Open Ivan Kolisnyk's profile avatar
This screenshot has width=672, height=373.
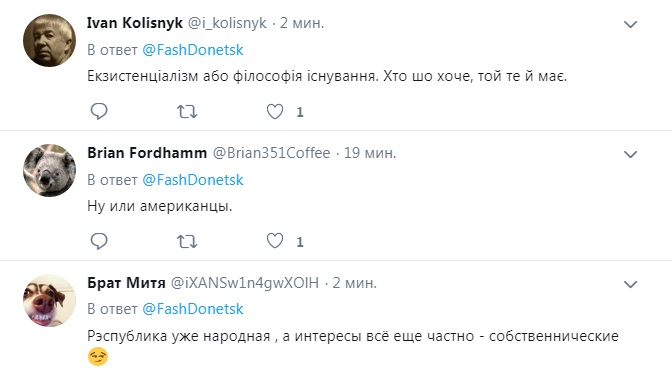(49, 40)
